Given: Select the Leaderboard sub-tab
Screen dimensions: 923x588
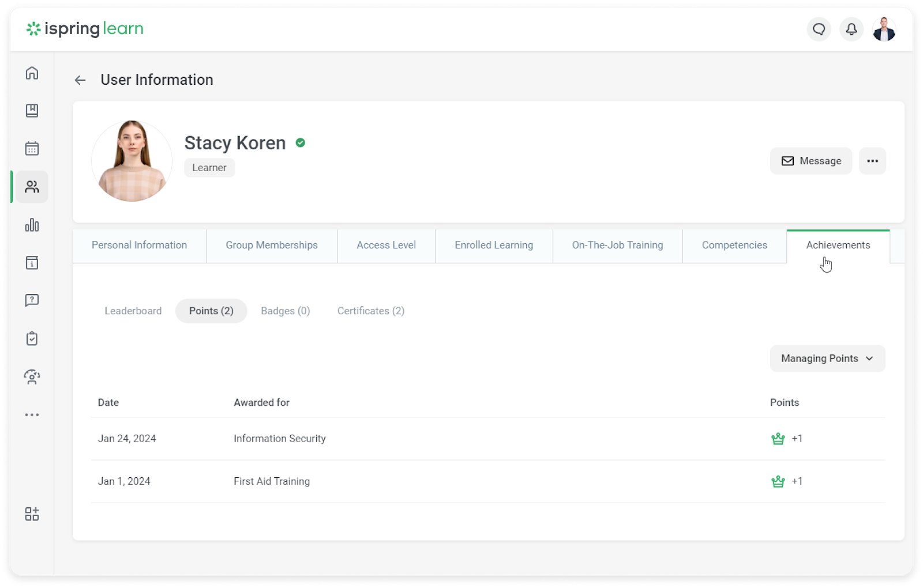Looking at the screenshot, I should pyautogui.click(x=133, y=311).
